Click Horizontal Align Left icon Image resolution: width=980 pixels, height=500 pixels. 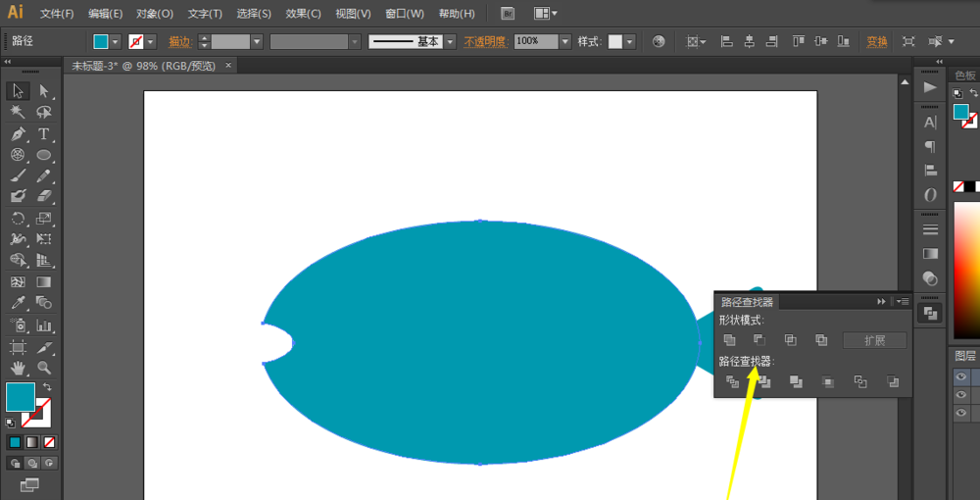(x=726, y=42)
